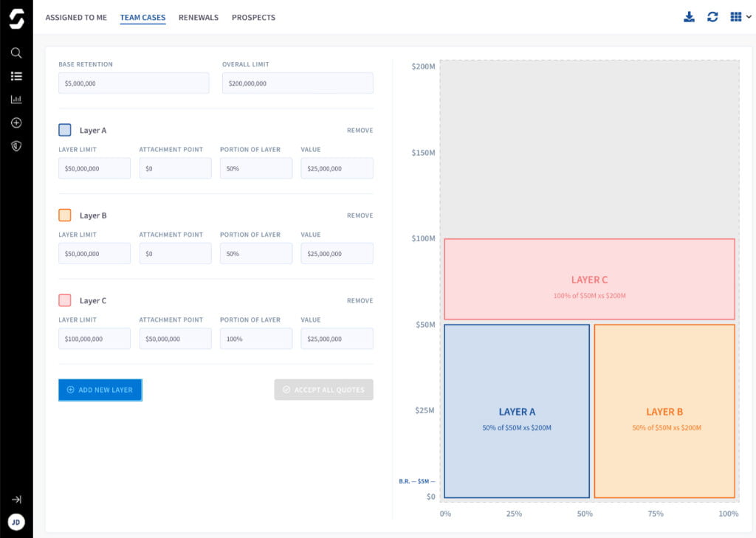Toggle the blue checkbox beside Layer A
This screenshot has height=538, width=756.
tap(63, 129)
